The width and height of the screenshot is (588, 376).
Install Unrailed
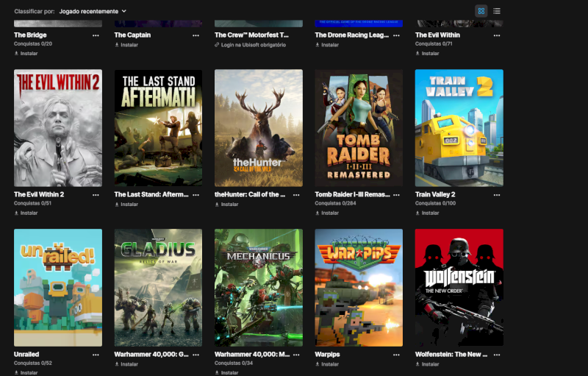(26, 372)
